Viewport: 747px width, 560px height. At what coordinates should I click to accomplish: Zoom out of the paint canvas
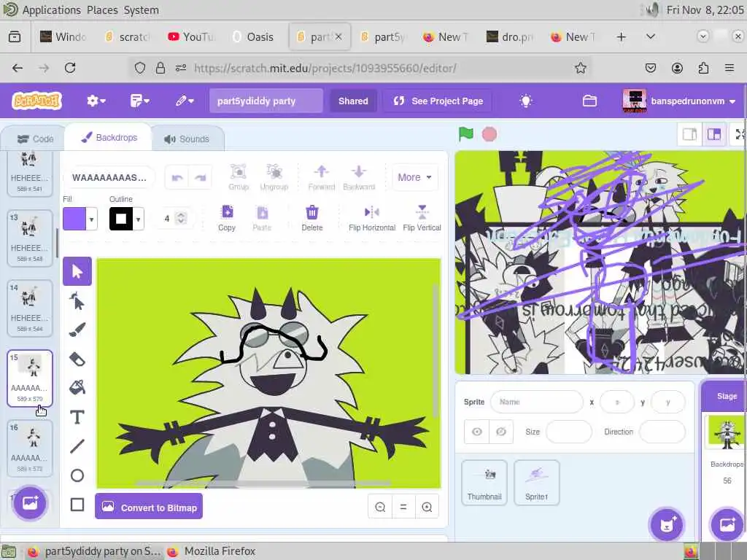(x=380, y=507)
